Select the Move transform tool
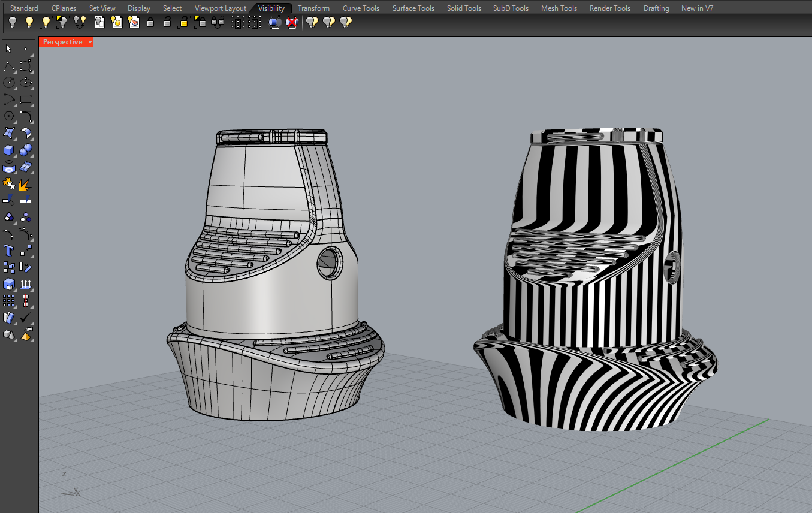Image resolution: width=812 pixels, height=513 pixels. tap(26, 250)
